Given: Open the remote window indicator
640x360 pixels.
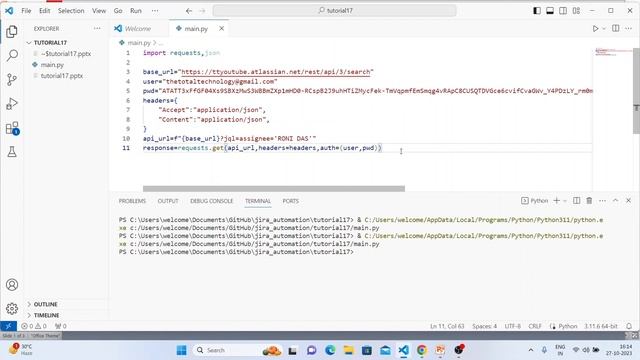Looking at the screenshot, I should 8,326.
